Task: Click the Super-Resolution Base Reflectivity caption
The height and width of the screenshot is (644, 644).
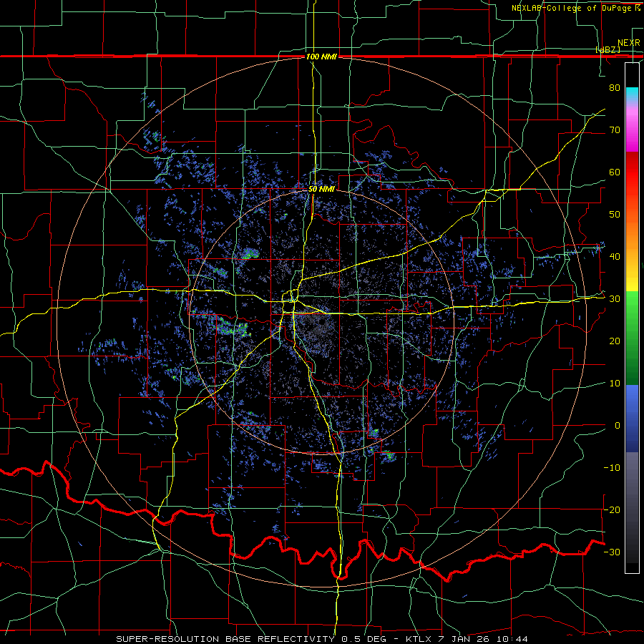Action: pyautogui.click(x=321, y=639)
